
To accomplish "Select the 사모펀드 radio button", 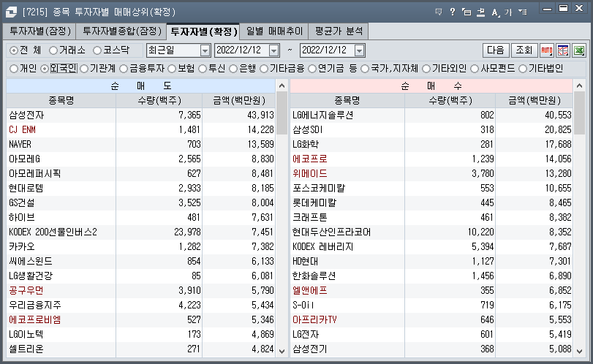I will [x=475, y=69].
